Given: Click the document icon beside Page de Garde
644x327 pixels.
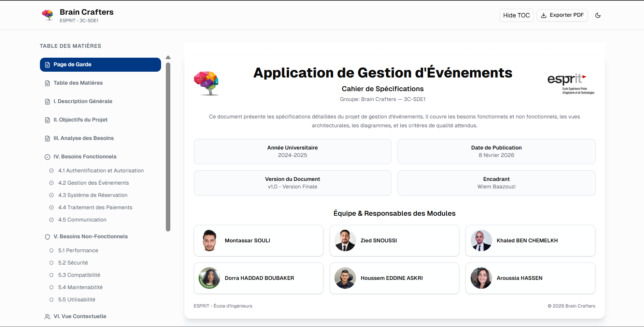Looking at the screenshot, I should (x=47, y=65).
